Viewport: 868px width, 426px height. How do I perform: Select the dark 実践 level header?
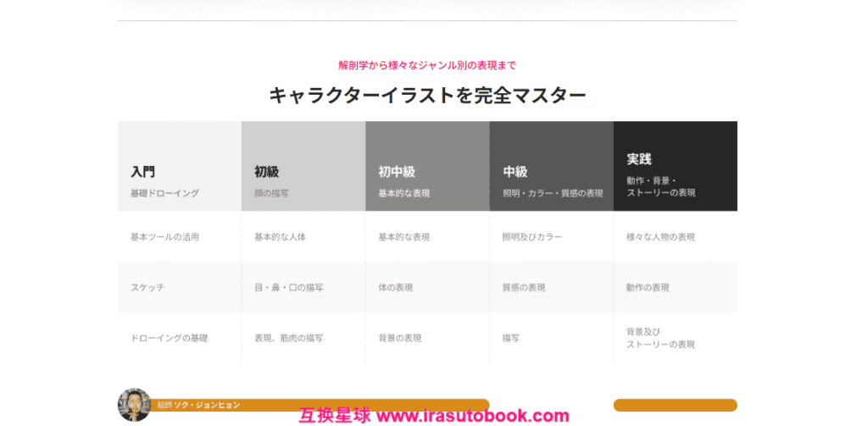[x=675, y=167]
